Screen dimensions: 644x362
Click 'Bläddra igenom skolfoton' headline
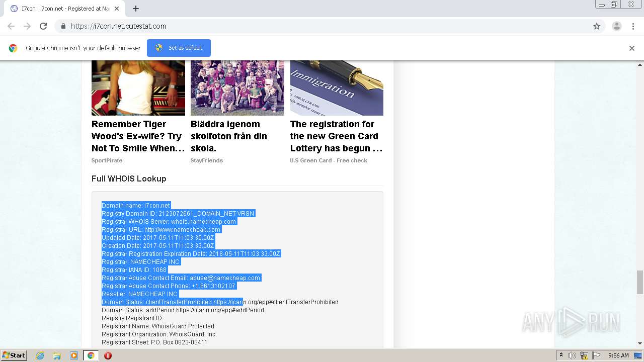229,136
